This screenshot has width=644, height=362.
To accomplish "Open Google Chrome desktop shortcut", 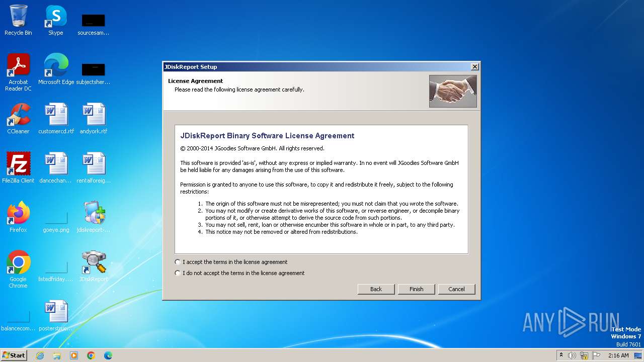I will (x=19, y=269).
